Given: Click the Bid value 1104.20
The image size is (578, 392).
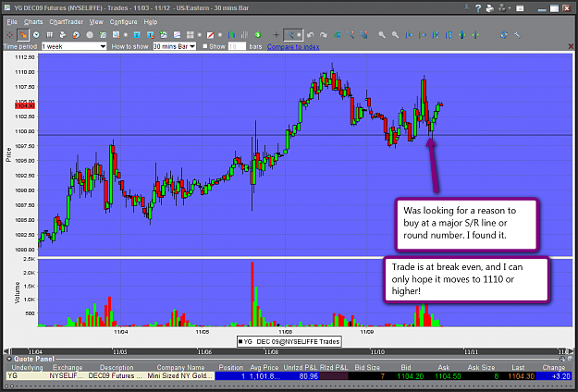Looking at the screenshot, I should point(409,376).
